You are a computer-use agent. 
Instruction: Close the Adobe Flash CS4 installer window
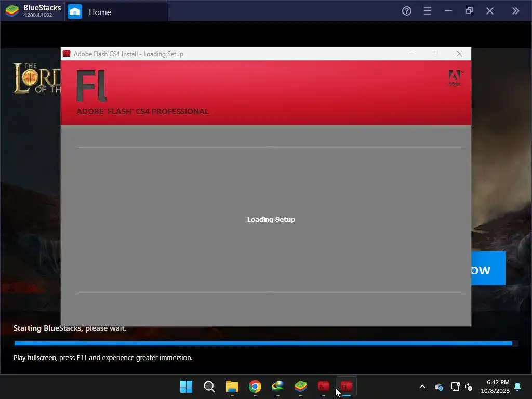(459, 54)
